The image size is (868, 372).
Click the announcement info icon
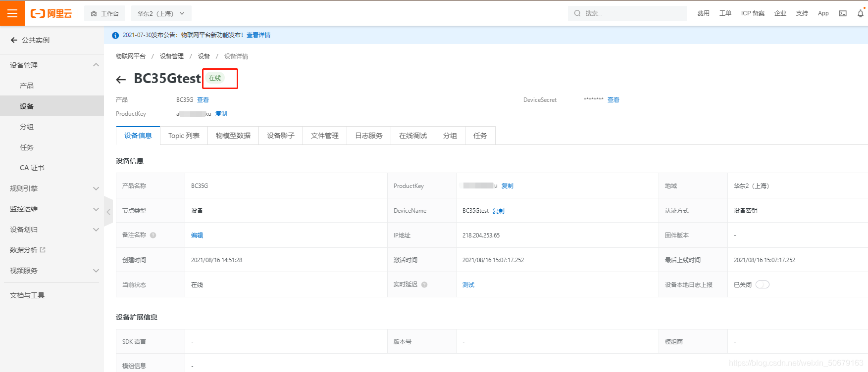tap(115, 35)
